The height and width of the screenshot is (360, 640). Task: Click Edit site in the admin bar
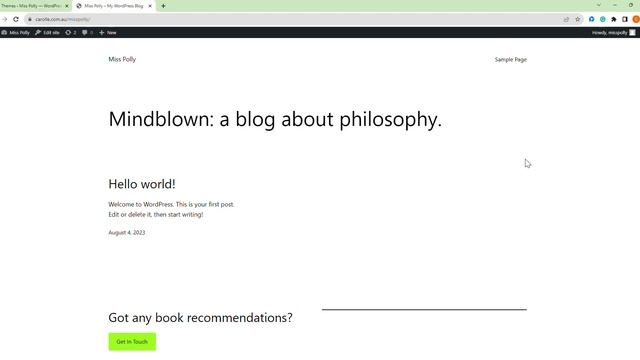pos(47,32)
